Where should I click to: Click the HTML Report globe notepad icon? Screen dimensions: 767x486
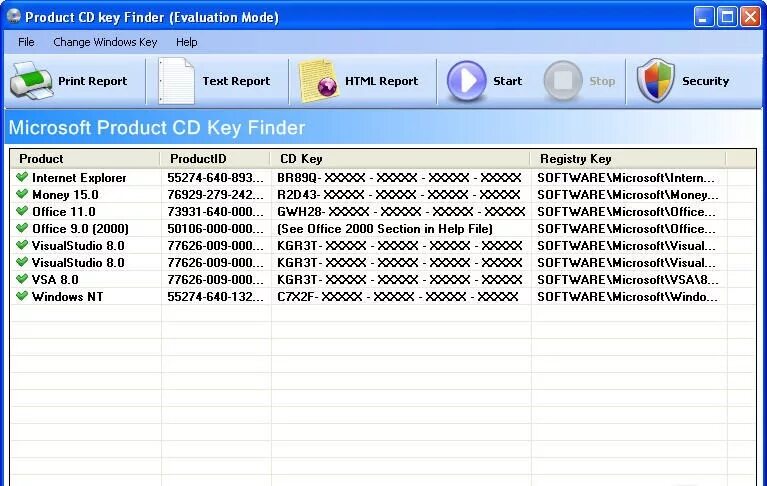click(318, 81)
